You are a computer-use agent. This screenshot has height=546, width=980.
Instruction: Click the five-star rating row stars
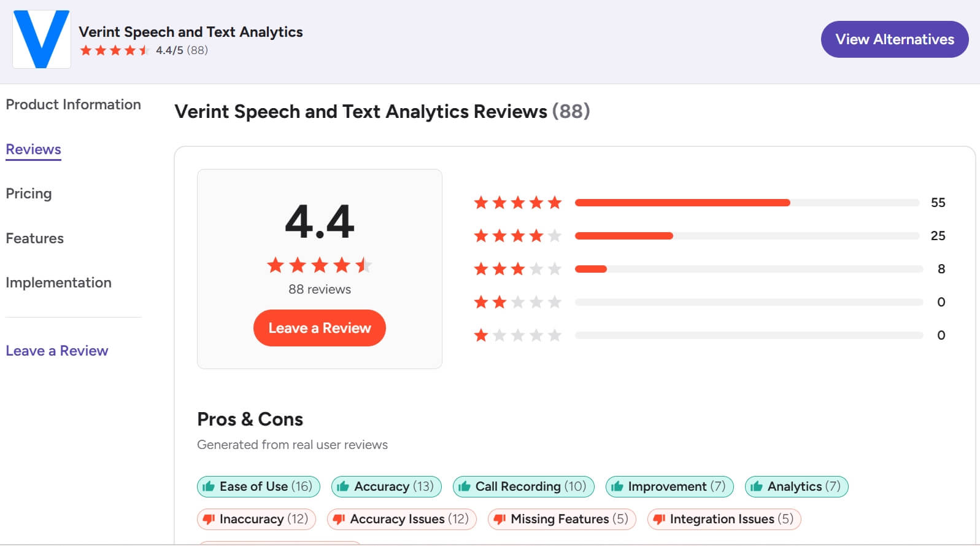pos(517,203)
